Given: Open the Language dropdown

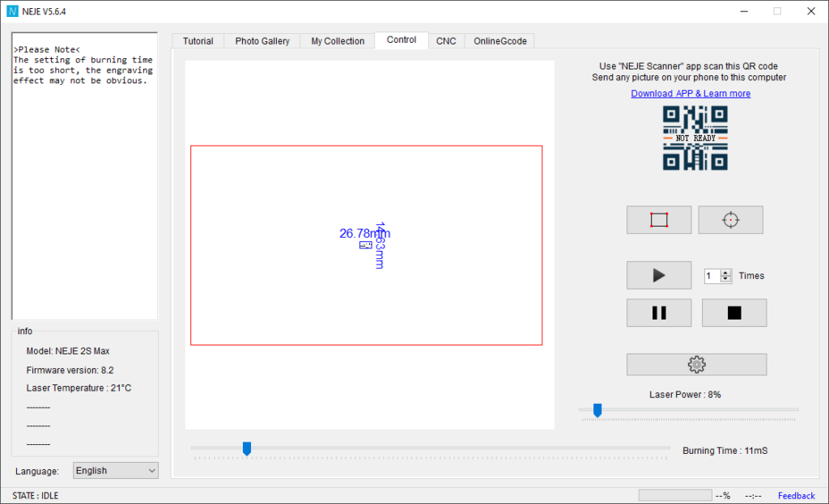Looking at the screenshot, I should click(x=116, y=471).
